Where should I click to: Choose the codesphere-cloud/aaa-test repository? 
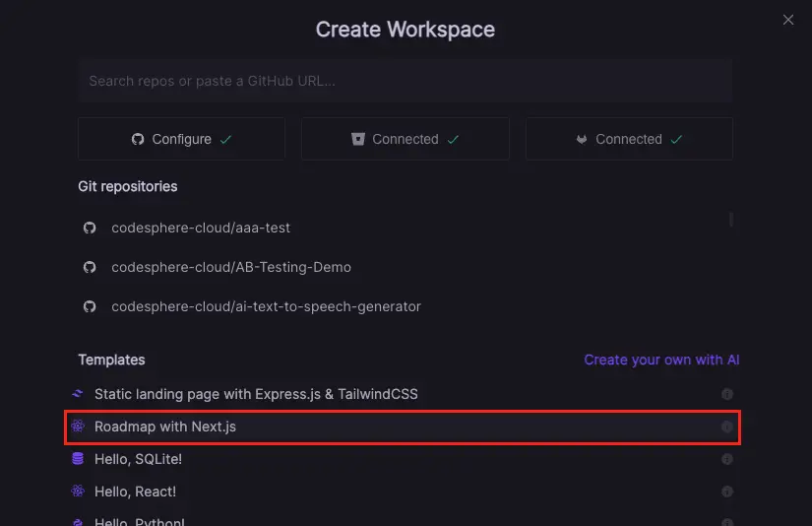click(201, 228)
